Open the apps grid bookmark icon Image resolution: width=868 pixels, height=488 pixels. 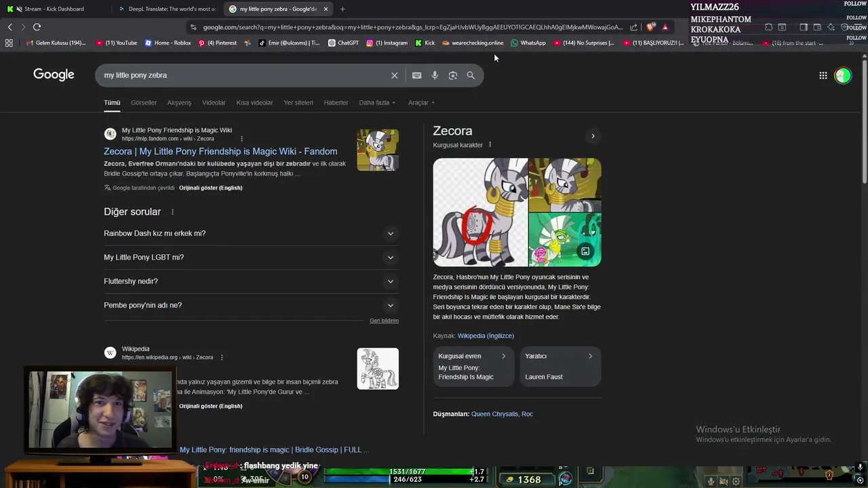[x=9, y=43]
